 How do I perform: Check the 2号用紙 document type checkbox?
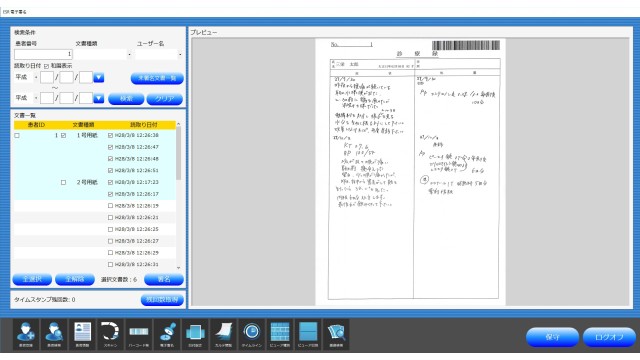63,182
